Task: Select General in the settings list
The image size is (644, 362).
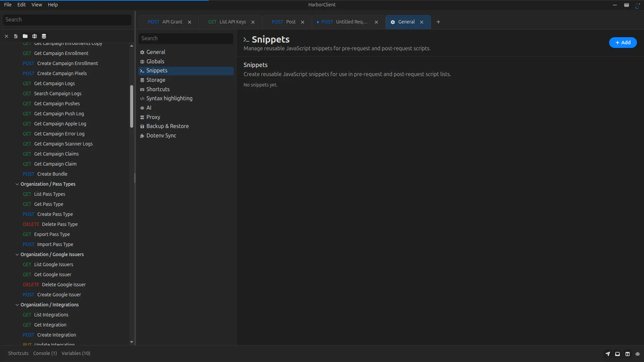Action: pos(186,52)
